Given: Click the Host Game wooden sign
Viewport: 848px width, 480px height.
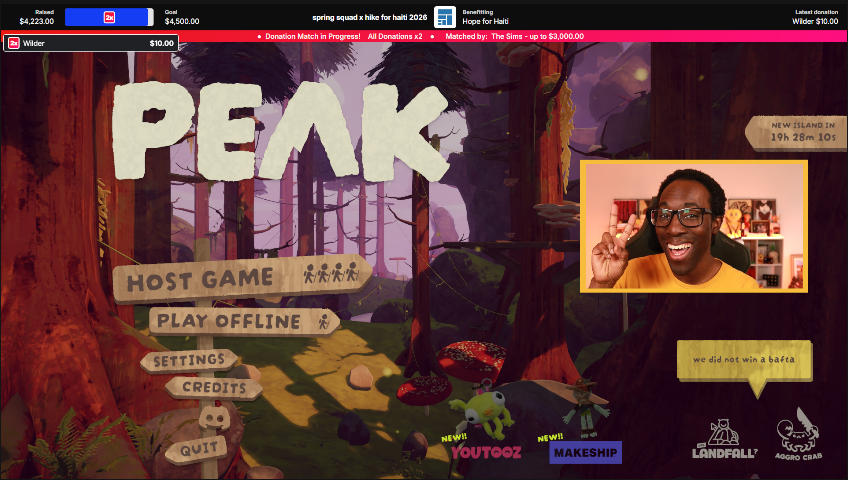Looking at the screenshot, I should [242, 277].
